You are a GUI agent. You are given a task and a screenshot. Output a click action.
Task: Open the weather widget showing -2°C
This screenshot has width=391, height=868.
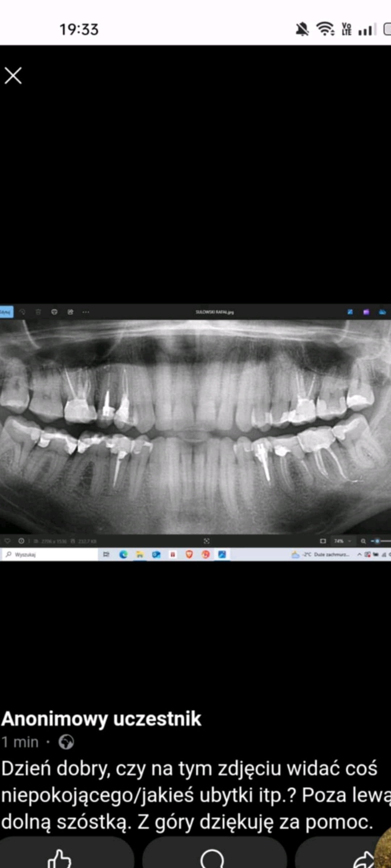[320, 554]
